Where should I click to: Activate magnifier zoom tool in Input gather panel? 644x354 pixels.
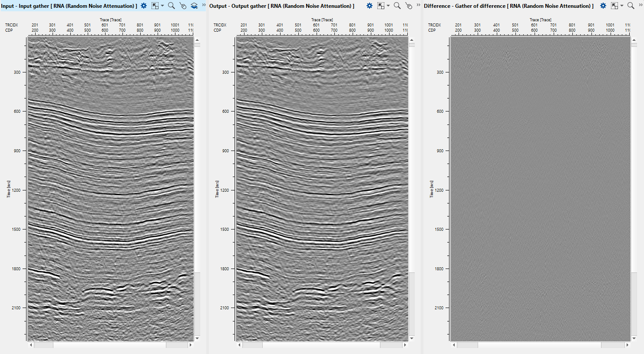click(x=172, y=6)
